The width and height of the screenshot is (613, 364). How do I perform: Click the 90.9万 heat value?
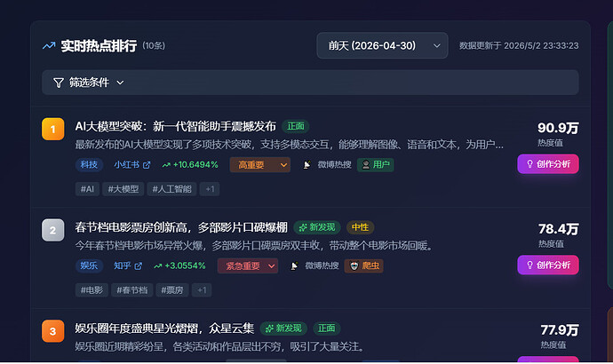click(x=558, y=128)
